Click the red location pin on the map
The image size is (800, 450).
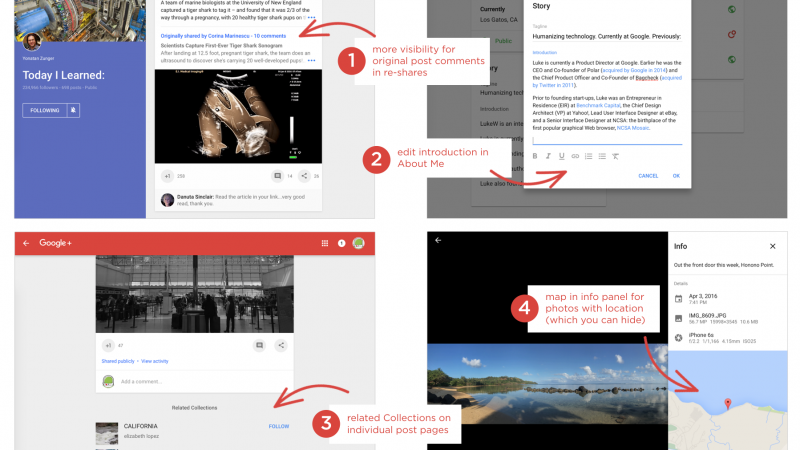tap(727, 403)
